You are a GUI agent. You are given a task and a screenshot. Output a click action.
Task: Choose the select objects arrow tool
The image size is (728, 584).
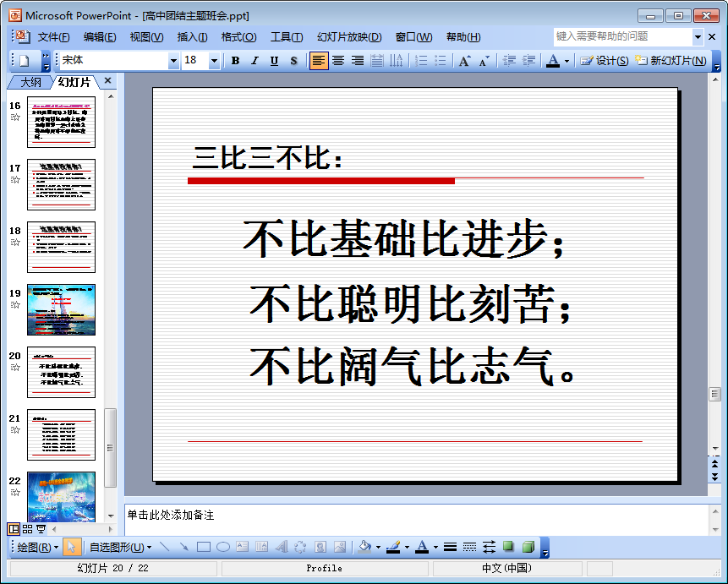pos(71,548)
